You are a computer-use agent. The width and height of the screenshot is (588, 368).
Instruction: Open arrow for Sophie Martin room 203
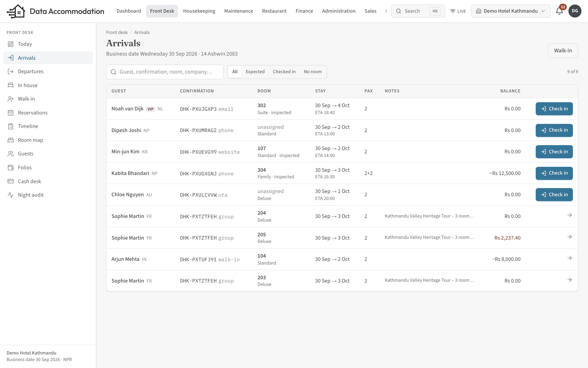[570, 280]
